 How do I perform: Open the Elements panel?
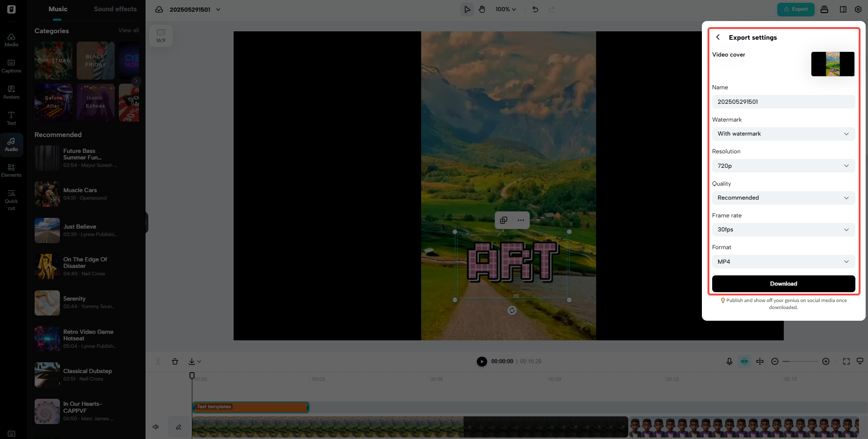pos(11,170)
